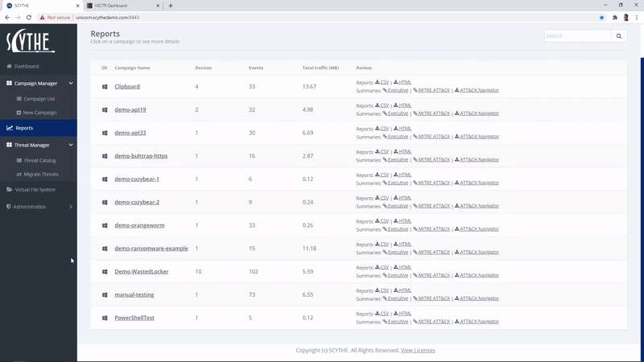
Task: Go back in browser history
Action: [7, 18]
